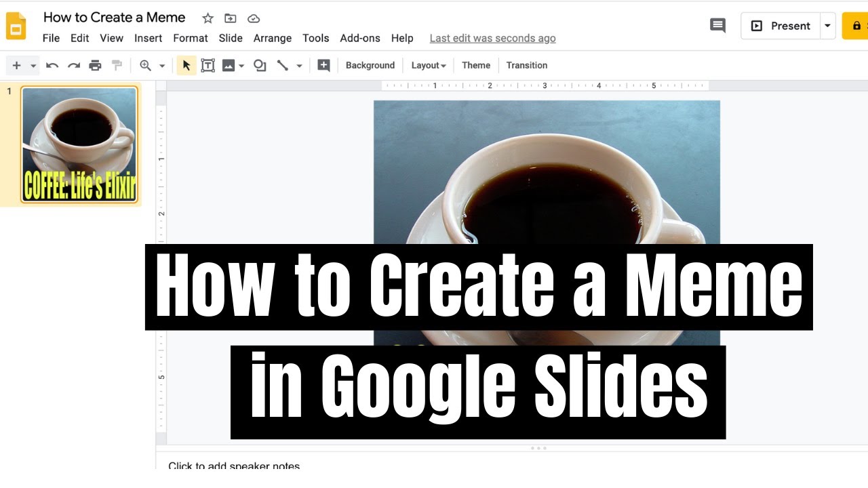Activate the Paint format tool
Screen dimensions: 868x488
[x=117, y=65]
